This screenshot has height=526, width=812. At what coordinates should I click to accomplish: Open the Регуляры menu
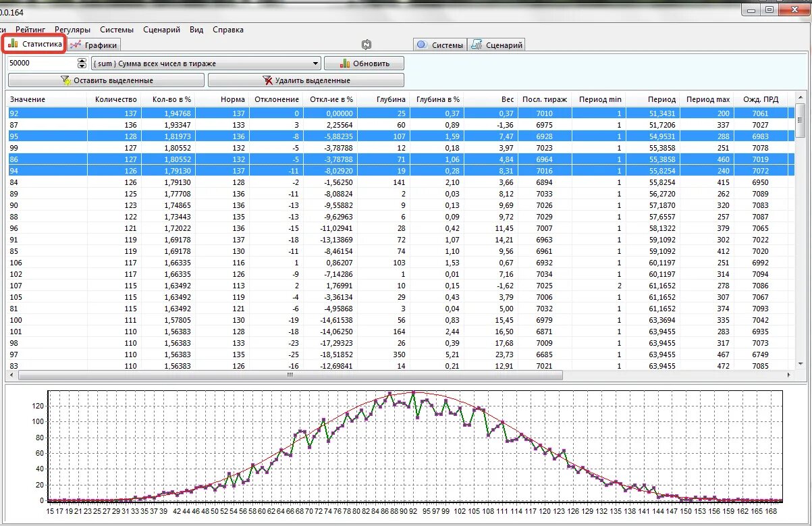pyautogui.click(x=72, y=30)
